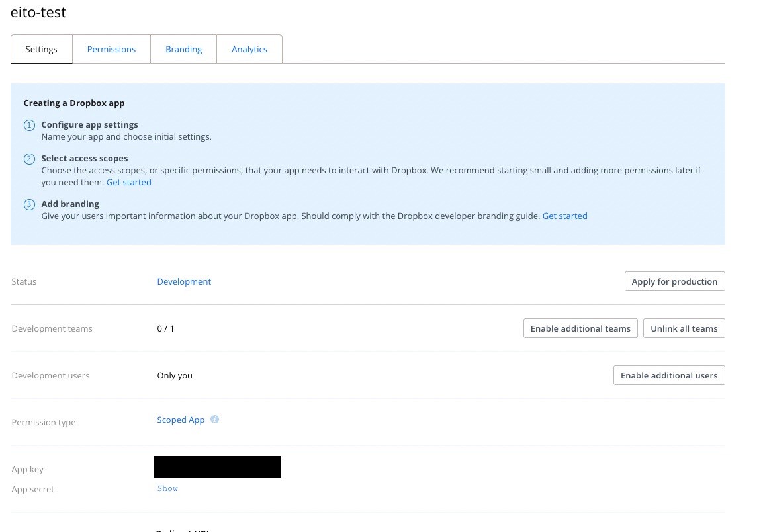Click Enable additional users button

click(x=669, y=375)
